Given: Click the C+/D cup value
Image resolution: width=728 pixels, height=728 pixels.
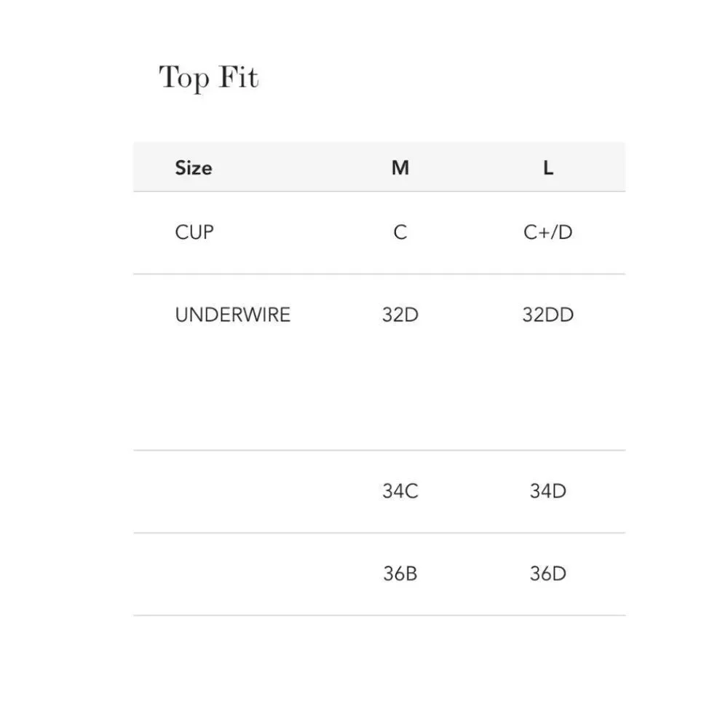Looking at the screenshot, I should pyautogui.click(x=548, y=232).
